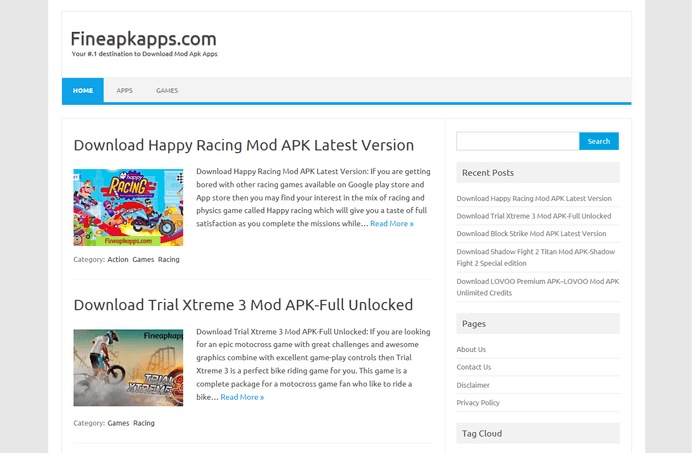Select Racing category under Happy Racing post
The image size is (700, 453).
[x=169, y=259]
